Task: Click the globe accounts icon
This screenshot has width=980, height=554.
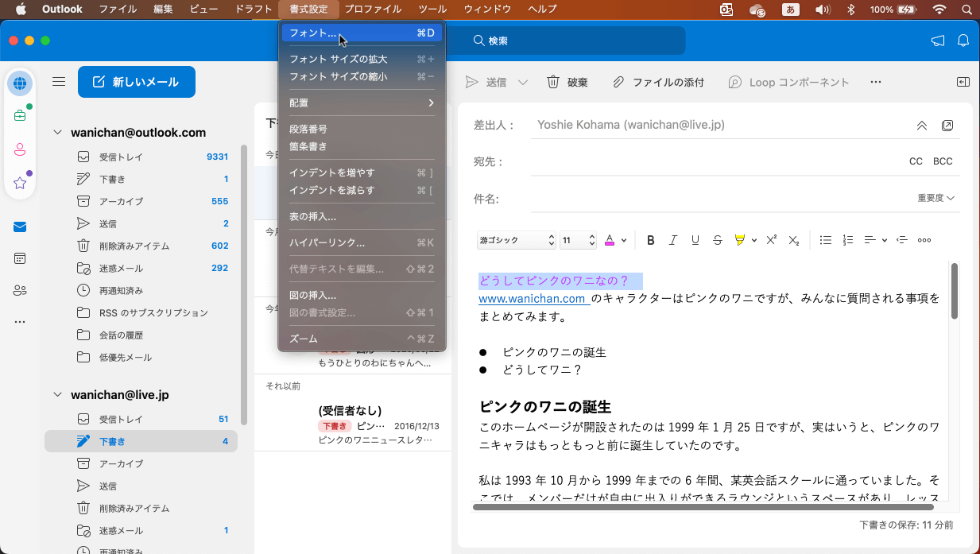Action: [20, 83]
